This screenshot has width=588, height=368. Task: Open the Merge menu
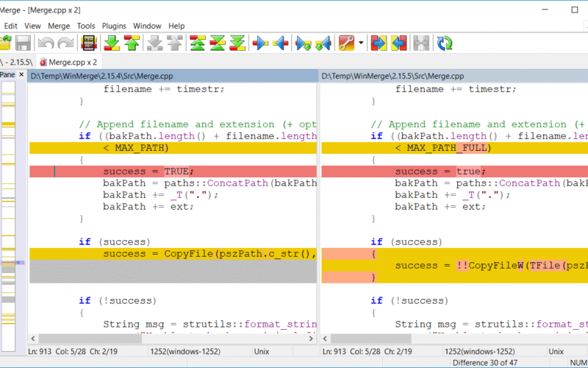(59, 26)
